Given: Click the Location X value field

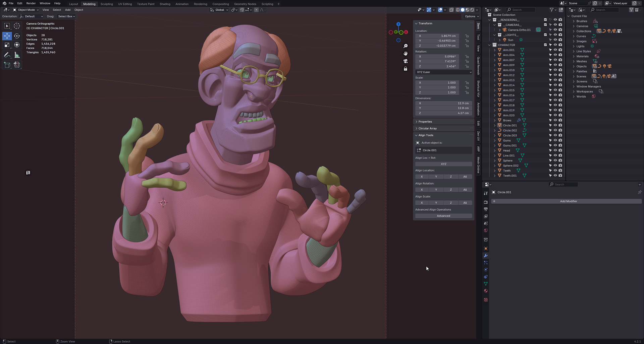Looking at the screenshot, I should (x=437, y=36).
